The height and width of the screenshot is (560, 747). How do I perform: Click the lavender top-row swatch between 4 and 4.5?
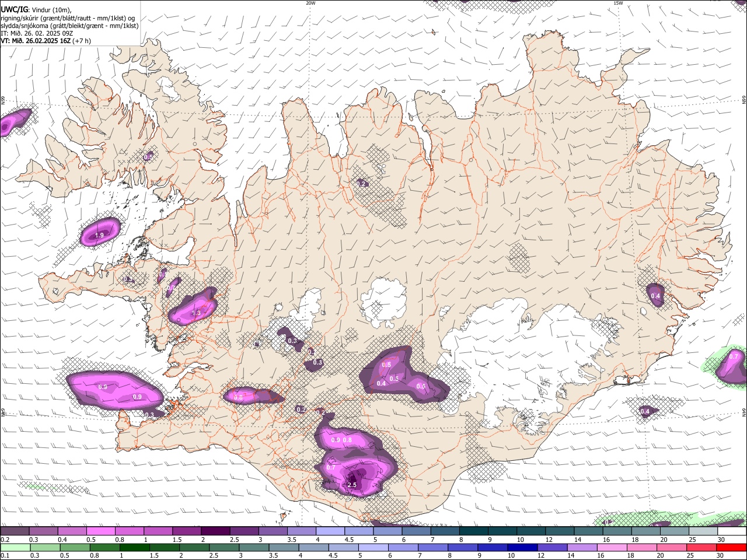(330, 531)
